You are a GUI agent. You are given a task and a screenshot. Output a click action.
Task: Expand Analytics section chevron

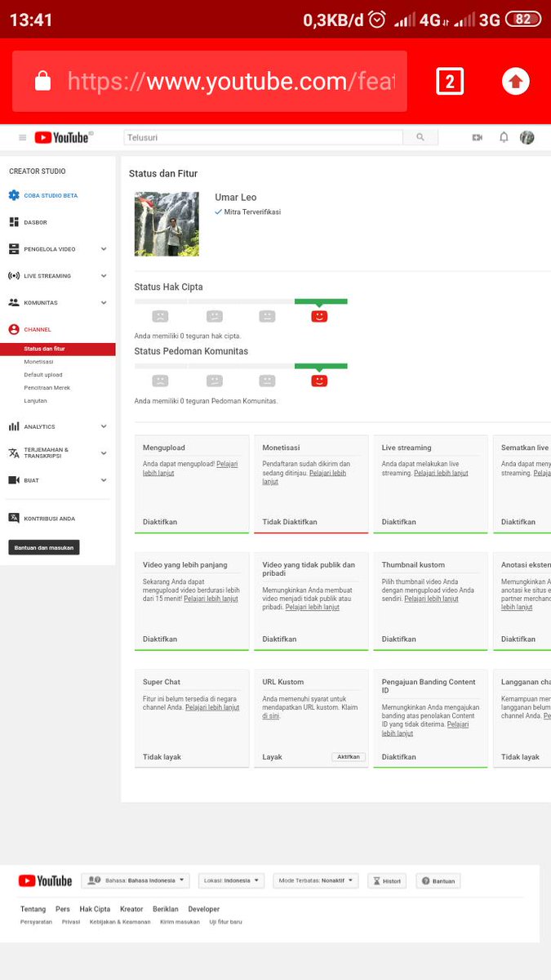(x=104, y=426)
